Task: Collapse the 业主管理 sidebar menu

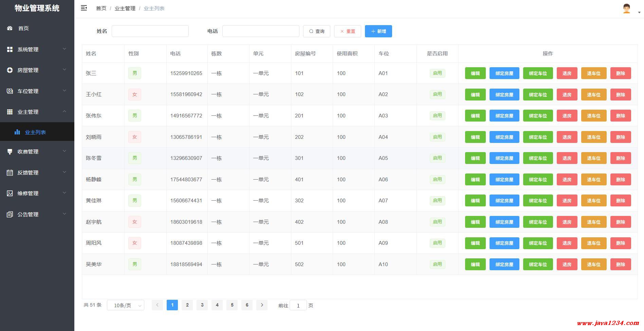Action: (37, 112)
